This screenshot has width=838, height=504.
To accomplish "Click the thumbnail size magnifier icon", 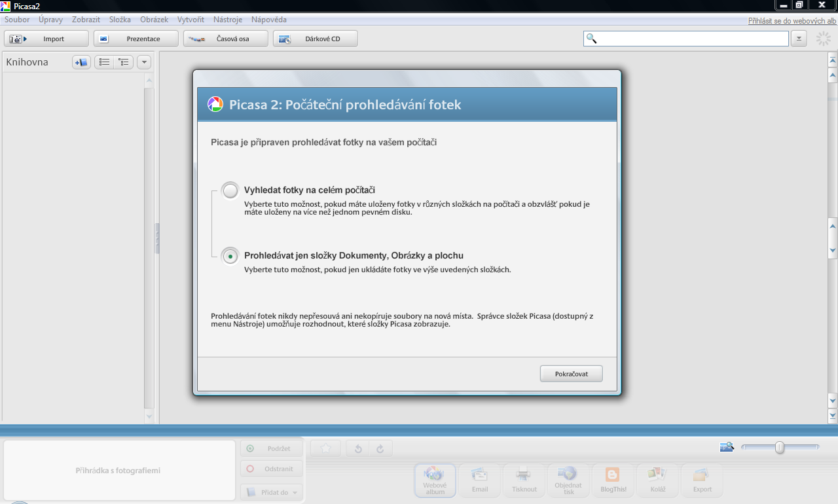I will tap(727, 447).
